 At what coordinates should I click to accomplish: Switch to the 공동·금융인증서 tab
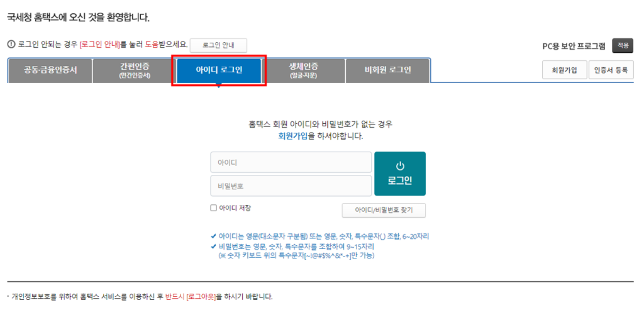50,70
